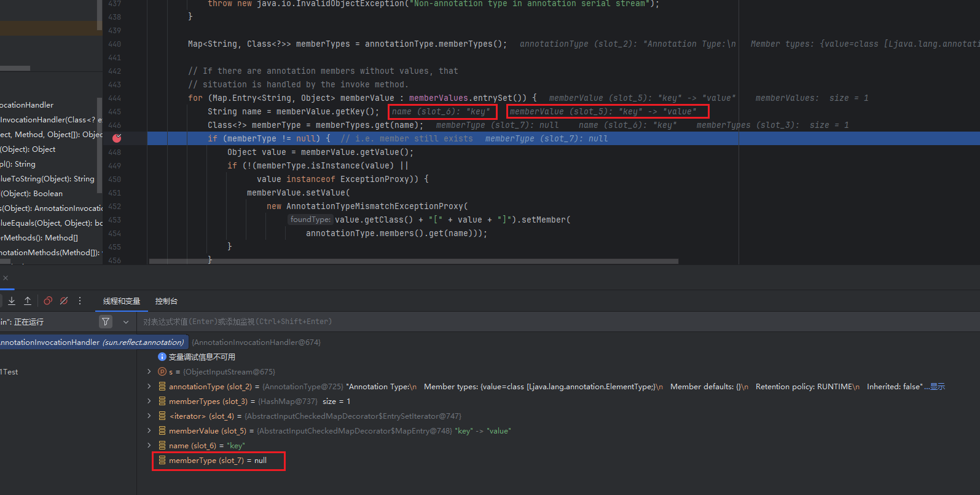Click the Step Out upload-arrow icon
This screenshot has width=980, height=495.
(28, 301)
